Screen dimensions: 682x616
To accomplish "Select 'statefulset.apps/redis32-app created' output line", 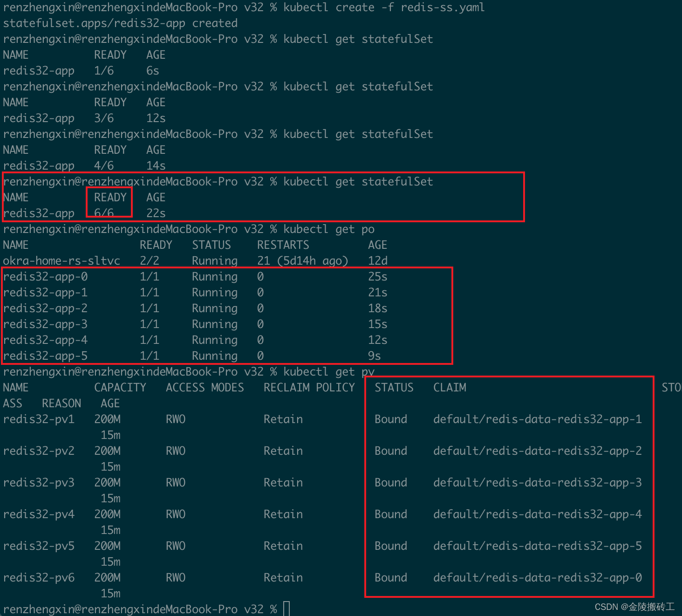I will tap(120, 23).
